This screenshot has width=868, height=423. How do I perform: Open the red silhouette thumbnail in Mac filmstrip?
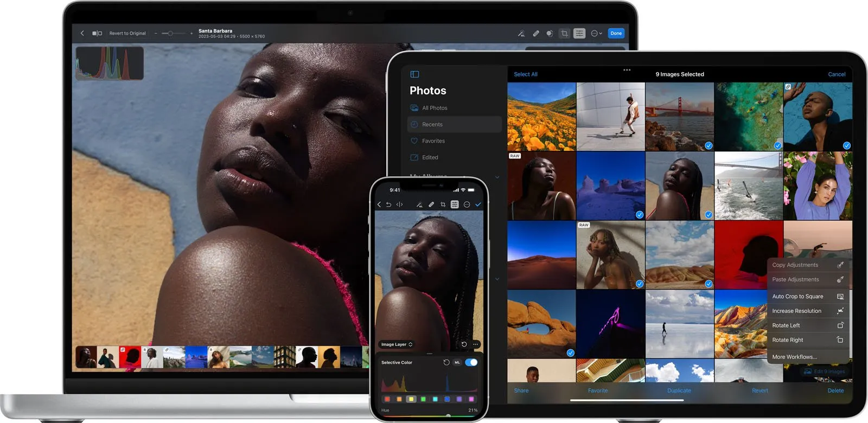[130, 357]
